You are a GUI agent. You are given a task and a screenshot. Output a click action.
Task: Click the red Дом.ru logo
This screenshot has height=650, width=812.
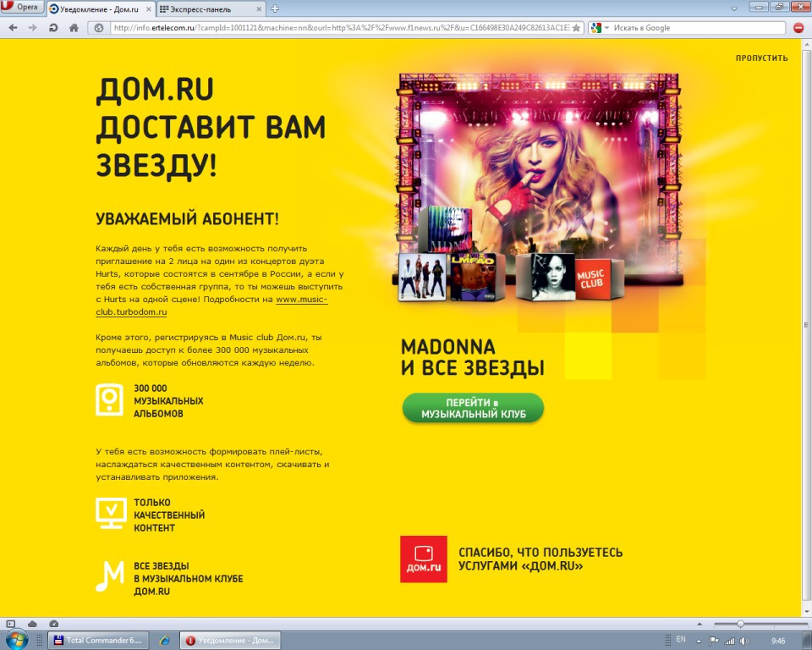(424, 559)
